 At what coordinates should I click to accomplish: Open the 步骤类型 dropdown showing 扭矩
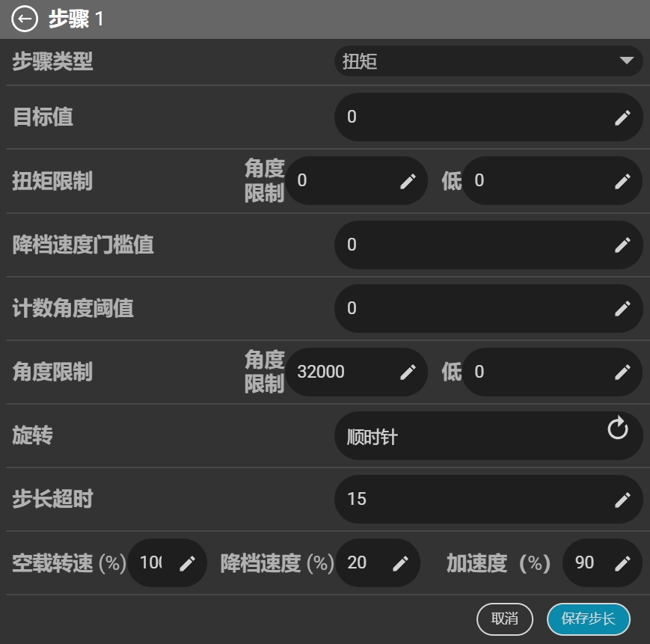point(488,61)
